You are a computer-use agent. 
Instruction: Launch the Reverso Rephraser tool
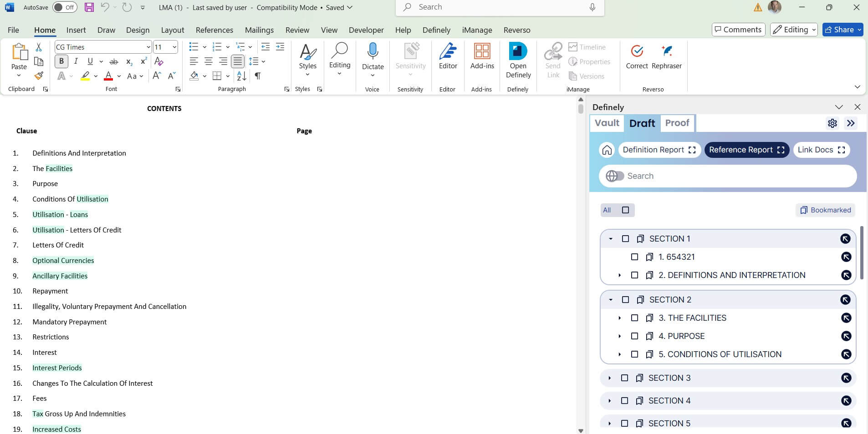click(x=666, y=57)
